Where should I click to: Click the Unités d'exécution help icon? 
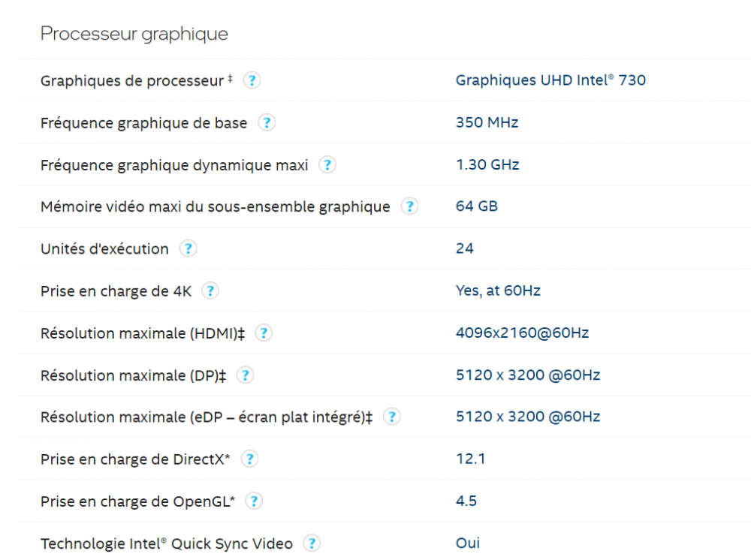click(188, 248)
